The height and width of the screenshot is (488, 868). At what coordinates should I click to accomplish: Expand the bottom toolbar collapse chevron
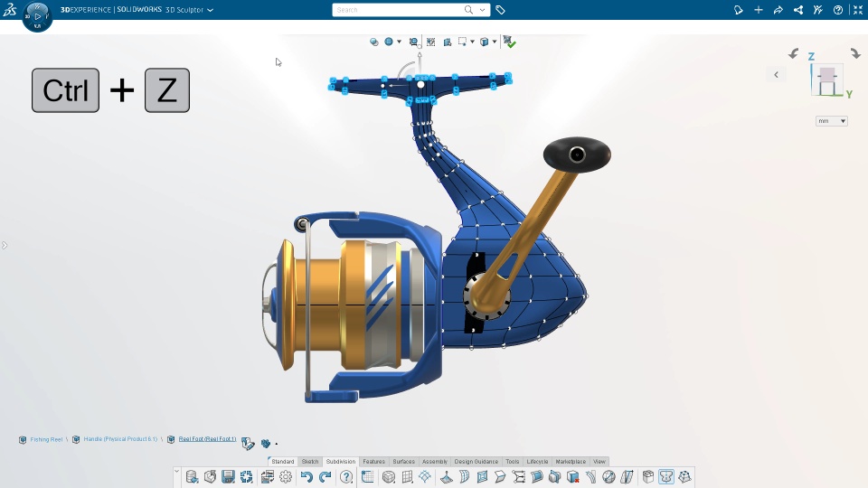pos(176,471)
